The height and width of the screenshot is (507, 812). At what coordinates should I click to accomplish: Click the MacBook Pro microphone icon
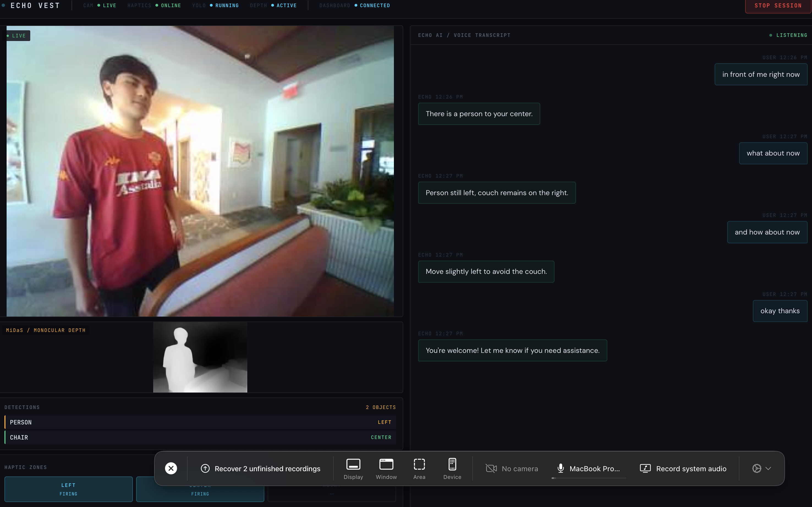[561, 468]
